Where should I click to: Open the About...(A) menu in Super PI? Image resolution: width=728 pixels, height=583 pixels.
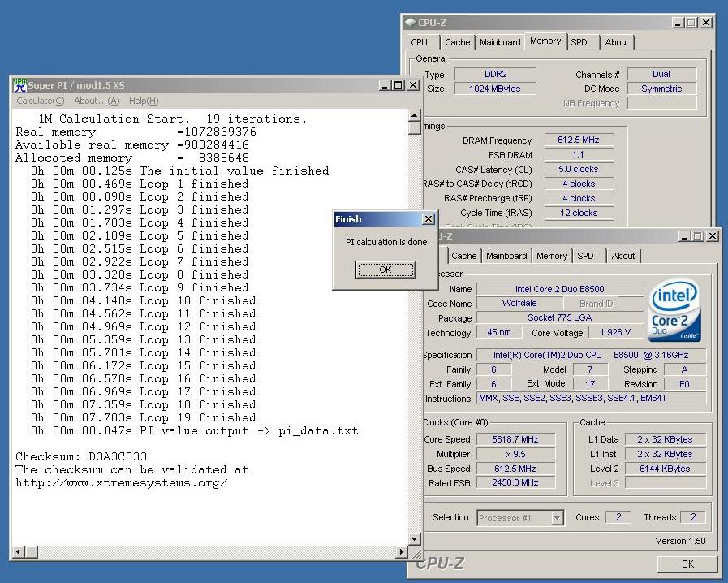(x=97, y=101)
